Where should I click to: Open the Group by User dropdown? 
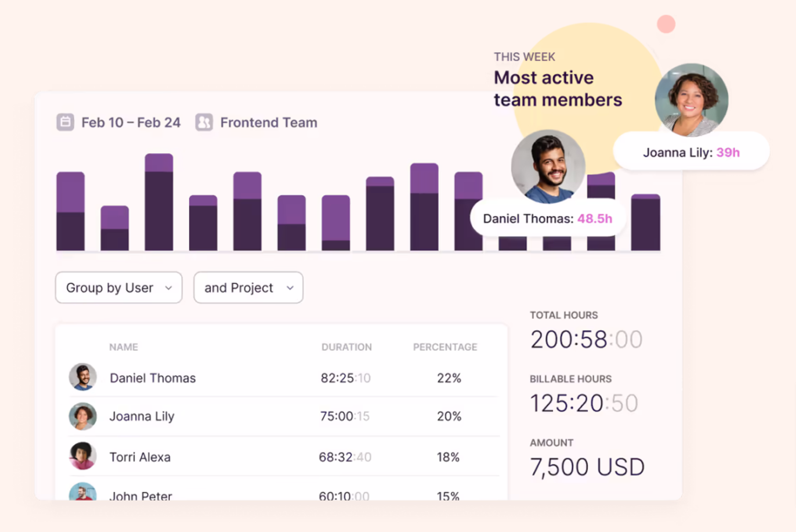118,287
